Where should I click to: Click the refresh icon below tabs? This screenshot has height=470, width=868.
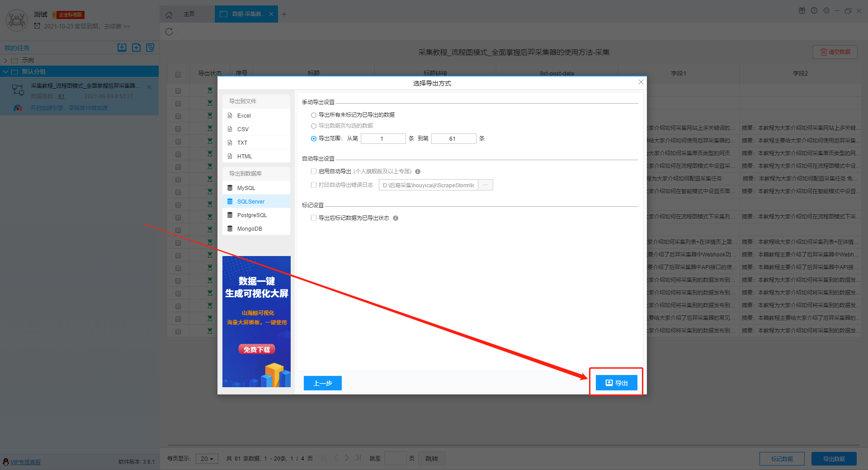coord(169,32)
